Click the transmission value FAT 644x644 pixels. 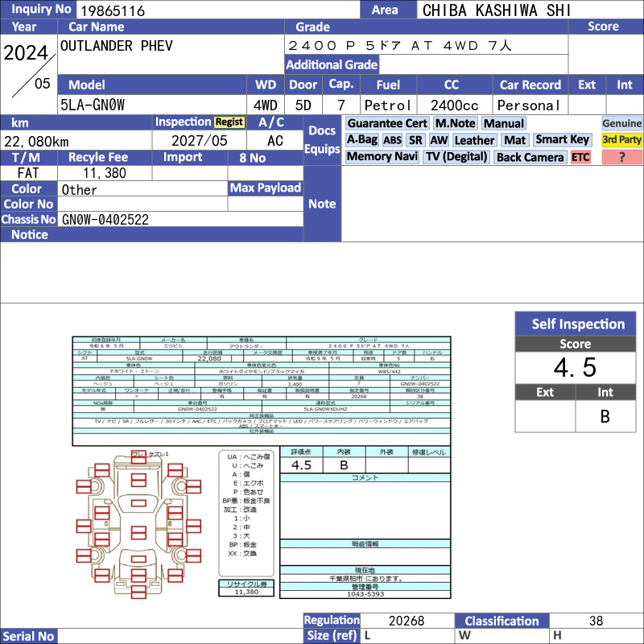coord(28,173)
